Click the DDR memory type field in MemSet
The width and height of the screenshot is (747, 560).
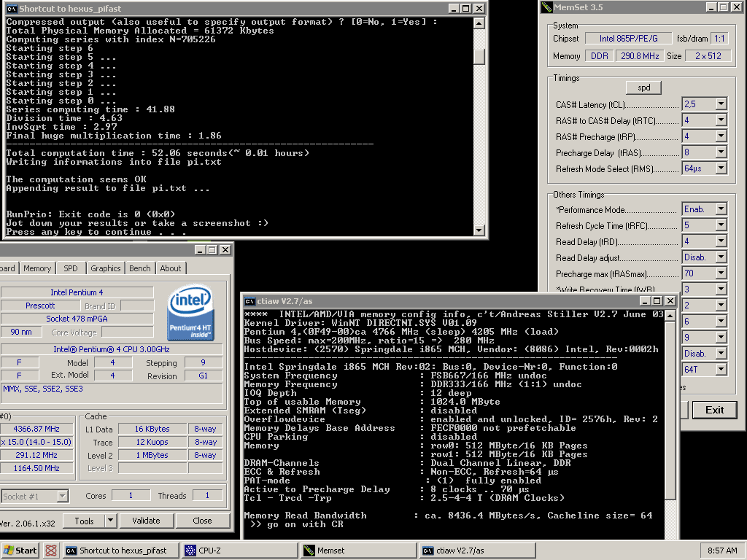(x=600, y=56)
